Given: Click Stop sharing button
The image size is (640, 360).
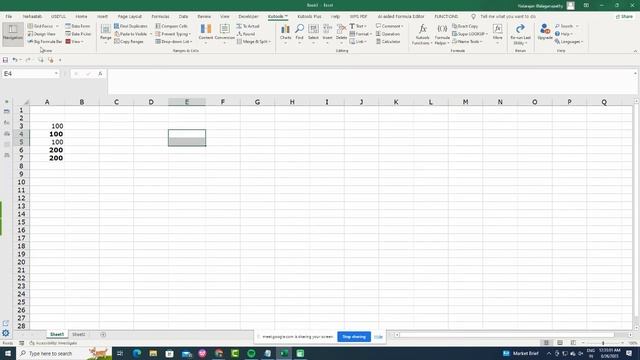Looking at the screenshot, I should 354,337.
